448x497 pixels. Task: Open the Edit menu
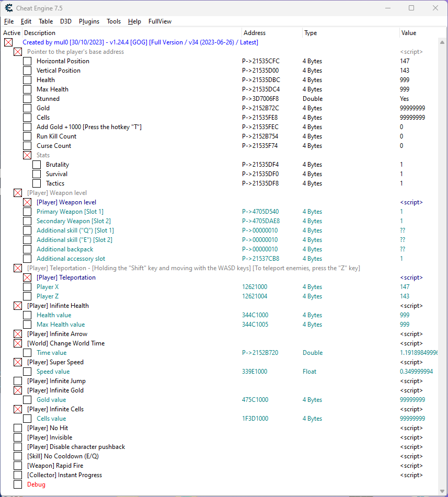(26, 21)
